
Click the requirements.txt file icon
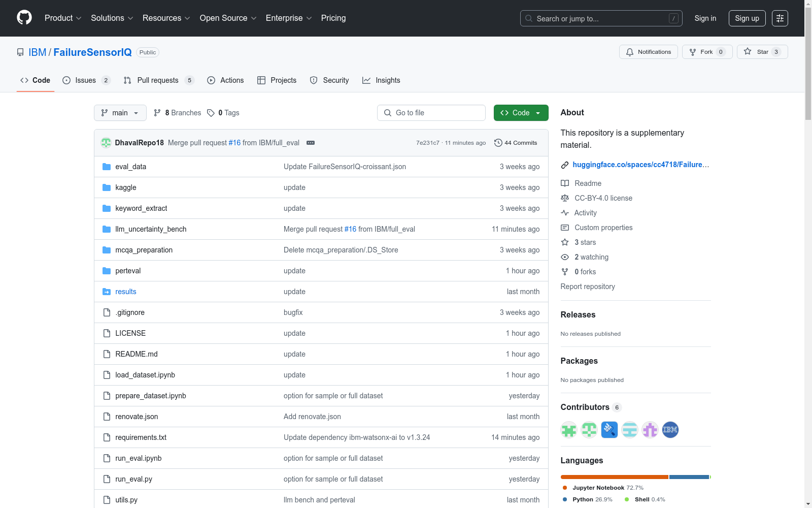(x=107, y=437)
